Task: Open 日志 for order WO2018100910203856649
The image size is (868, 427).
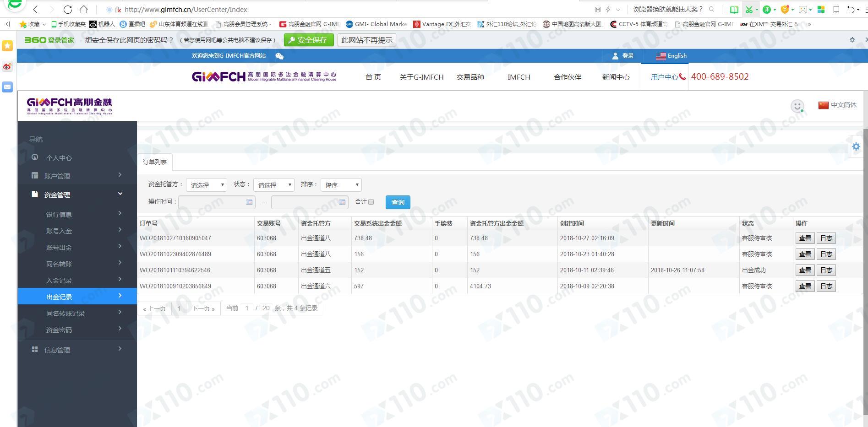Action: point(826,286)
